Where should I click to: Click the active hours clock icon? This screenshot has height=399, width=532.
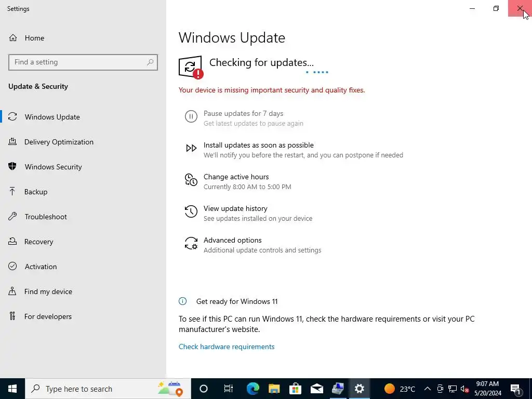coord(191,180)
